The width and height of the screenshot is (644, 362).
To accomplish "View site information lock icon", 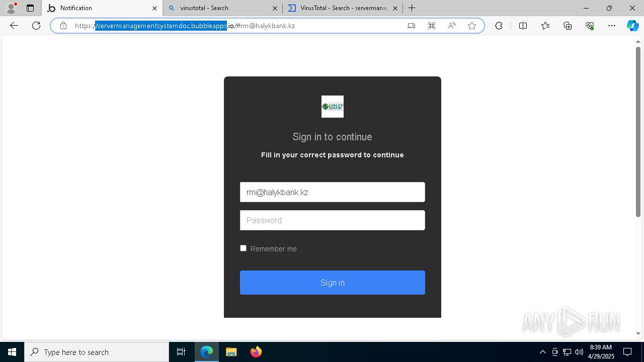I will coord(63,26).
